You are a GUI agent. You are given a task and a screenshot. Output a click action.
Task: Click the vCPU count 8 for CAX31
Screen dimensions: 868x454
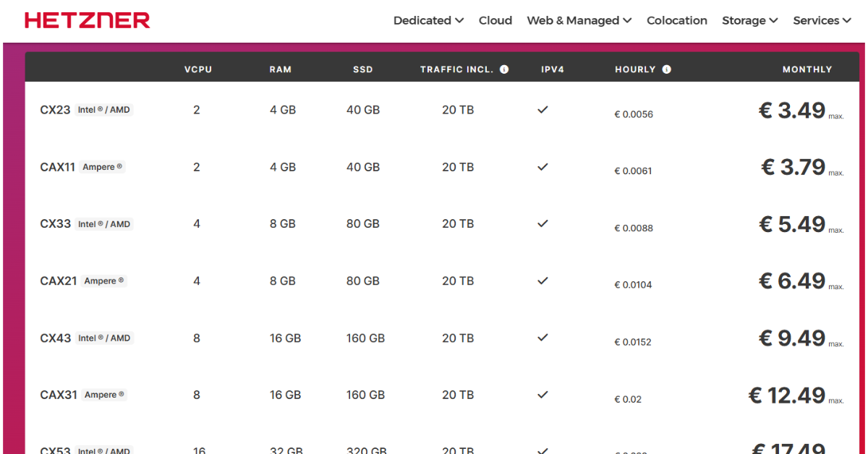coord(197,395)
